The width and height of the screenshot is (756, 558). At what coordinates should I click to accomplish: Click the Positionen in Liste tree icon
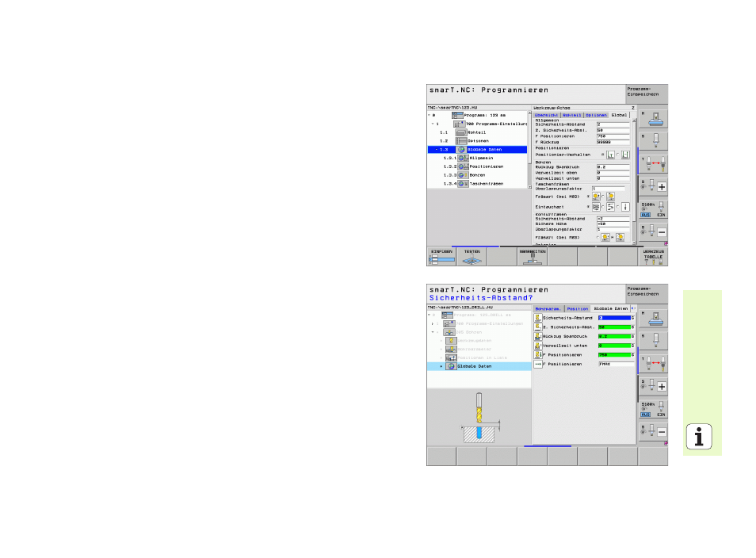[x=451, y=357]
